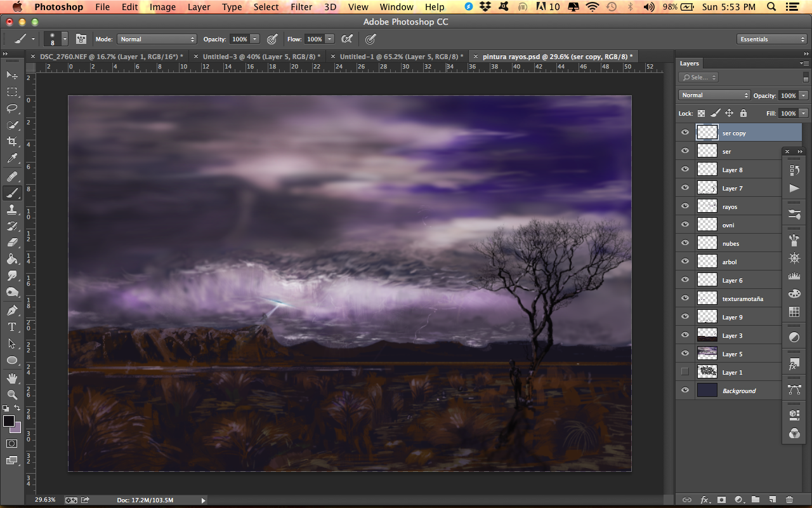The height and width of the screenshot is (508, 812).
Task: Select the Move tool
Action: point(12,76)
